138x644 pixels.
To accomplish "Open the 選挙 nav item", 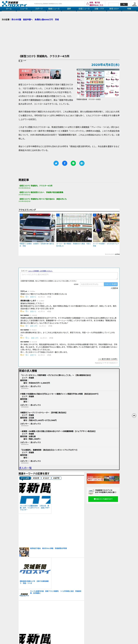I will 69,9.
